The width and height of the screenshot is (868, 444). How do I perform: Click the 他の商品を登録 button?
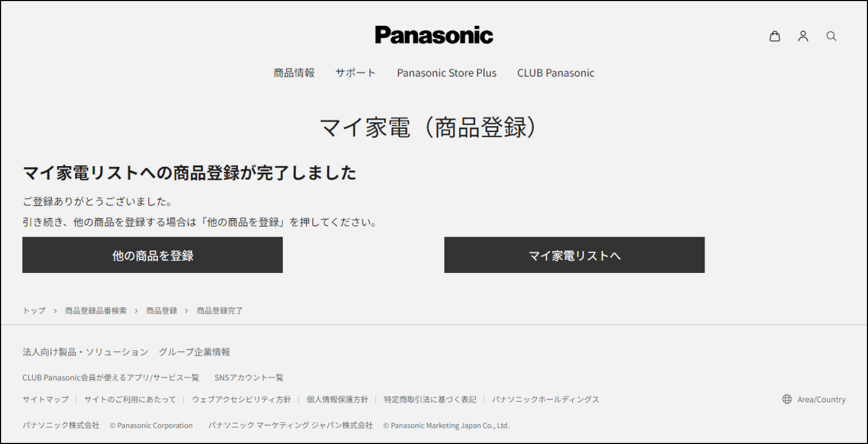[153, 255]
